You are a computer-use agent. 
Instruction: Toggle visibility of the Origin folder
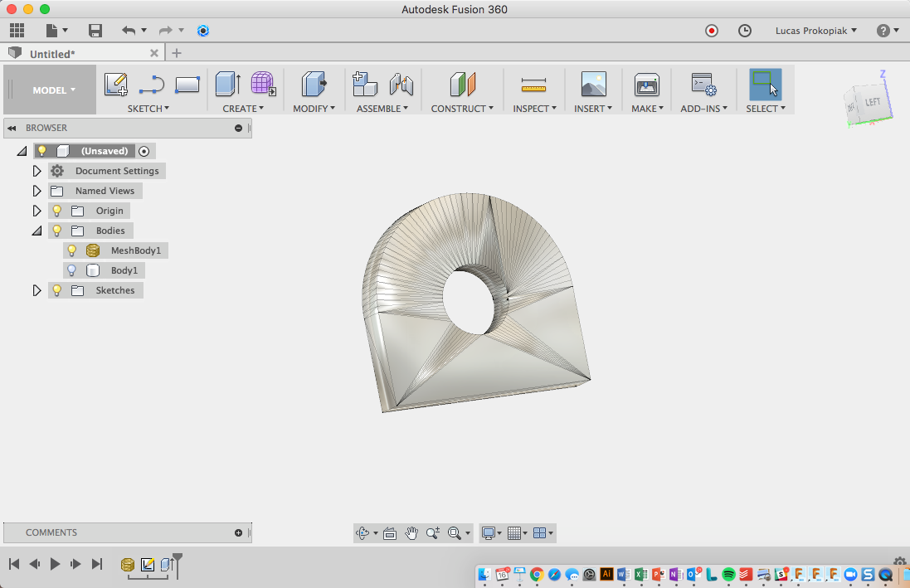point(56,210)
